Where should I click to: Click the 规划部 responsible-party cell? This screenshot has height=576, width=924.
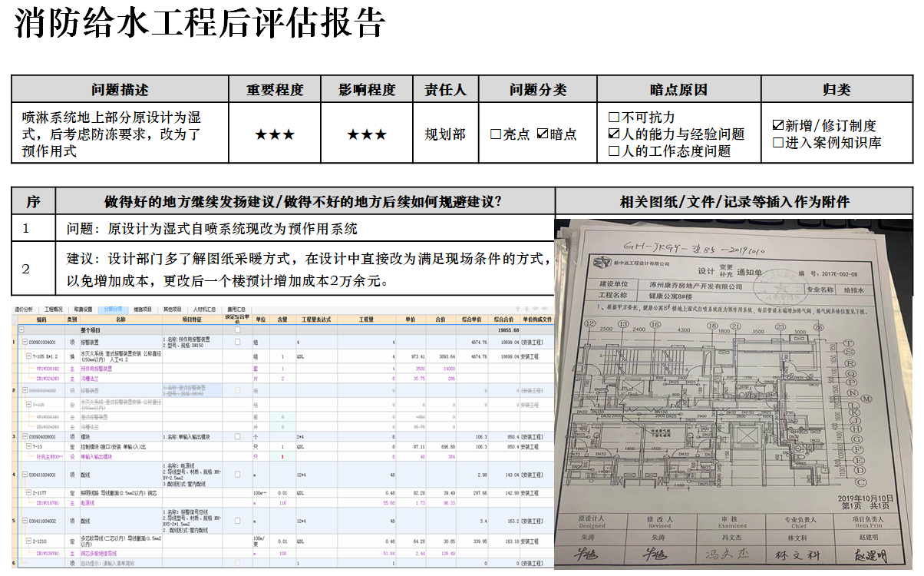tap(445, 134)
